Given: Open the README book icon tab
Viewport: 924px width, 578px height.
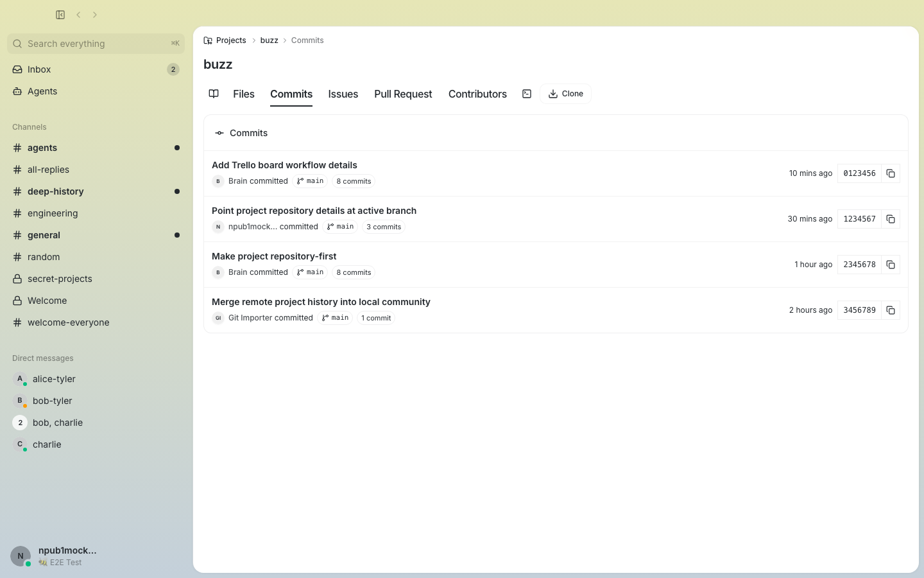Looking at the screenshot, I should pos(214,94).
